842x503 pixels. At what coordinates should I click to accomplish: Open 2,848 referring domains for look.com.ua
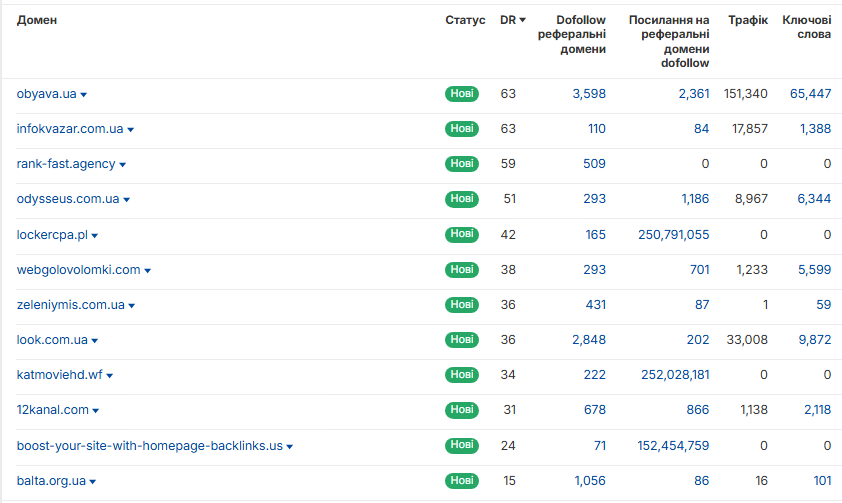point(589,340)
